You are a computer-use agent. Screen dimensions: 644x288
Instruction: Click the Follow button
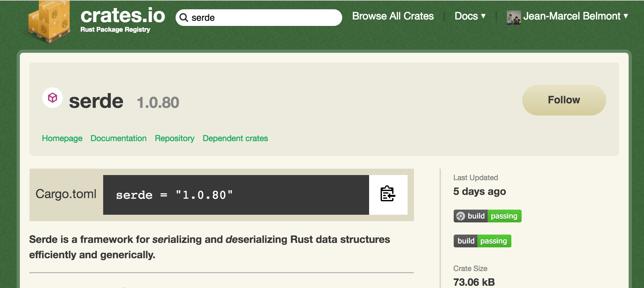[x=564, y=100]
